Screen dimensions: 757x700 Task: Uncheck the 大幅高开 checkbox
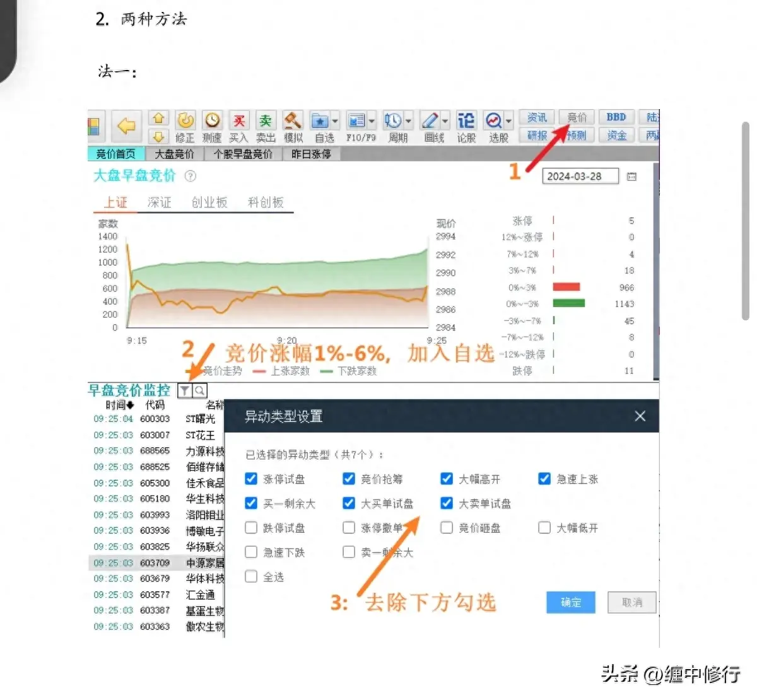(x=447, y=479)
